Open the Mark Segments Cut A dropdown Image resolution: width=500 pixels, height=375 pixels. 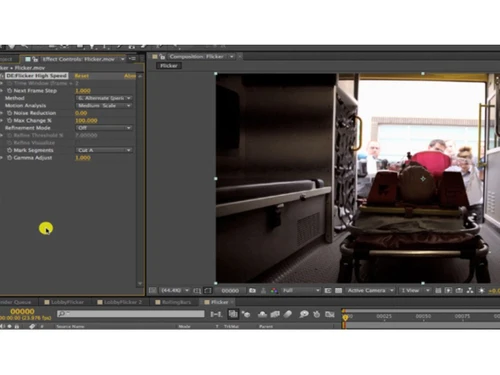click(x=104, y=150)
